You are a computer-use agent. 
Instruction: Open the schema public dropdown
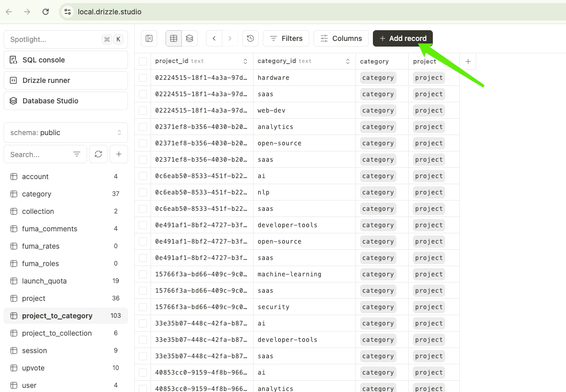[66, 133]
